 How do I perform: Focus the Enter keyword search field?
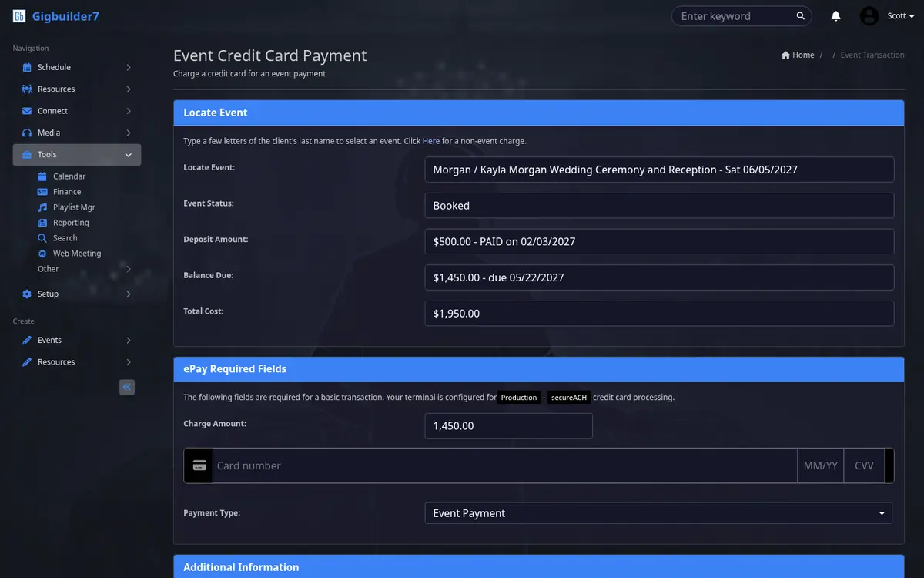click(x=735, y=16)
